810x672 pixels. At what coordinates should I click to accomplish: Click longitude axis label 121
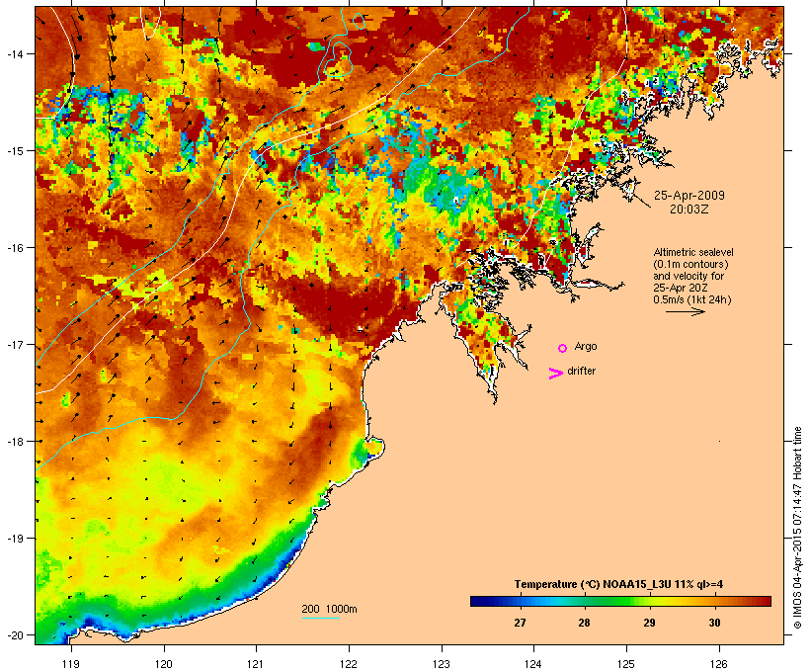[256, 664]
